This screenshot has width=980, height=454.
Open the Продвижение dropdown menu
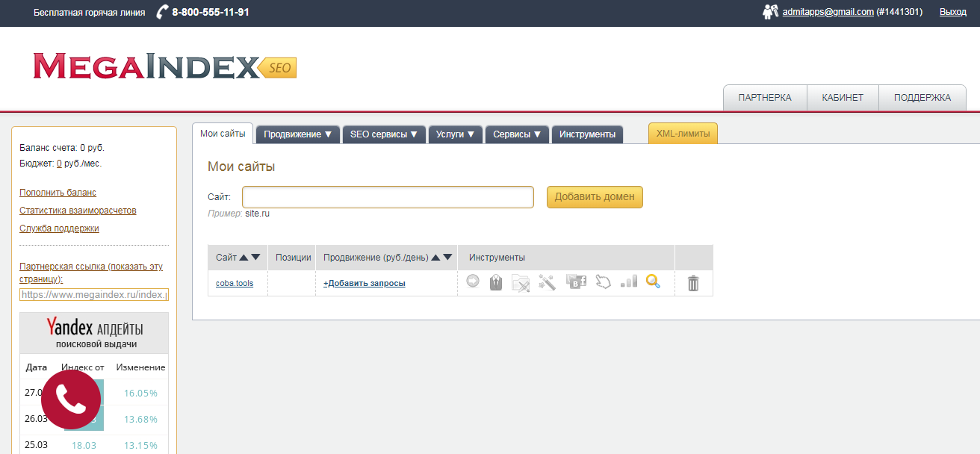(297, 134)
